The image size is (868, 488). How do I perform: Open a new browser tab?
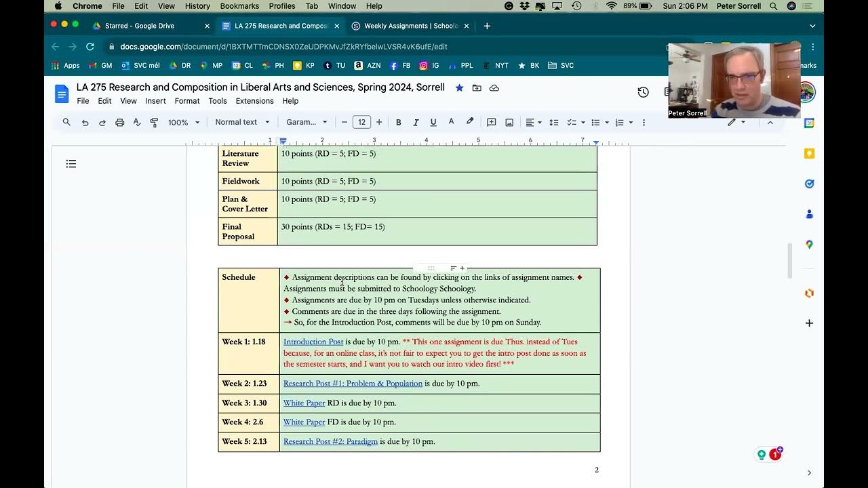click(x=487, y=26)
